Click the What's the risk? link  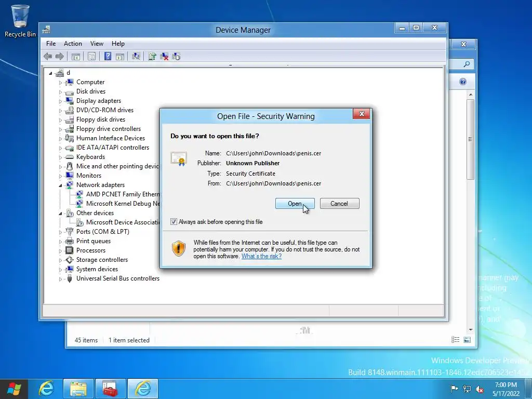click(x=261, y=256)
